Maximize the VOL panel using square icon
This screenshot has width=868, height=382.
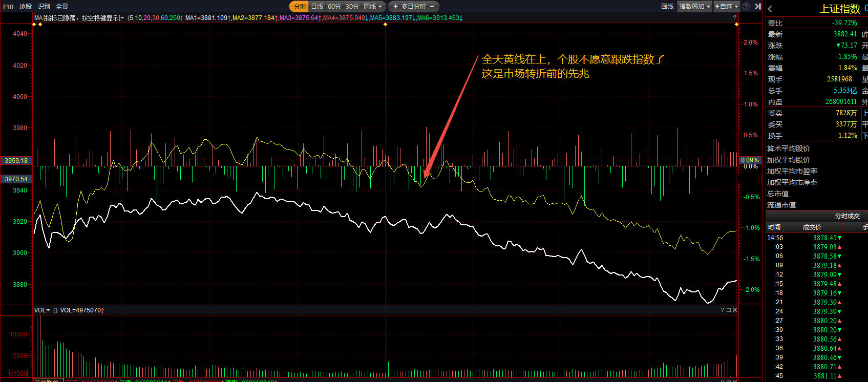(729, 310)
